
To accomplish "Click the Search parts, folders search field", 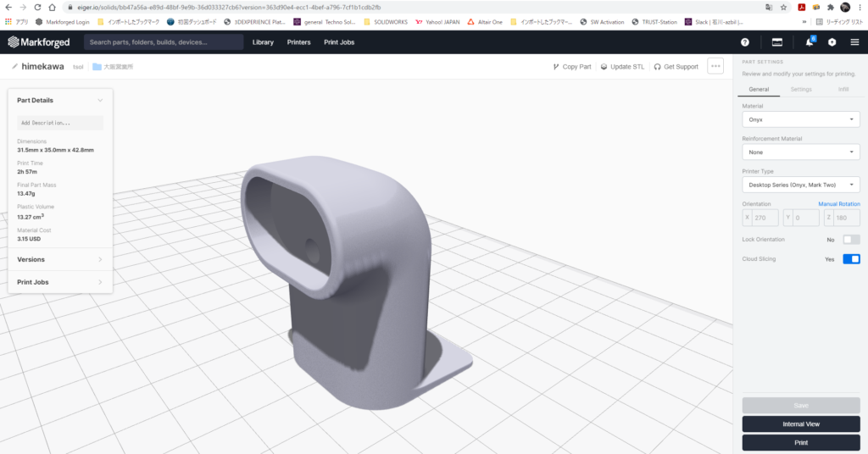I will point(164,42).
